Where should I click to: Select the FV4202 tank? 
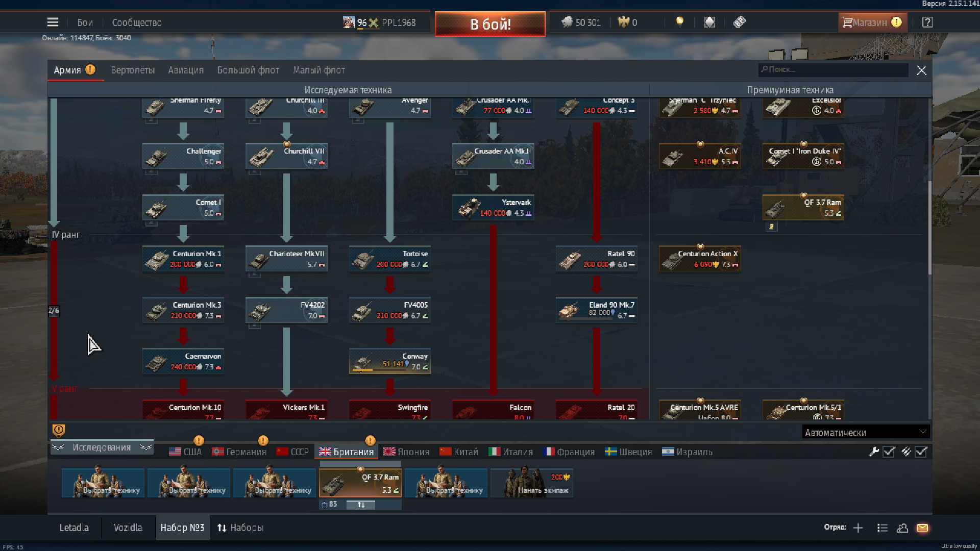coord(286,310)
